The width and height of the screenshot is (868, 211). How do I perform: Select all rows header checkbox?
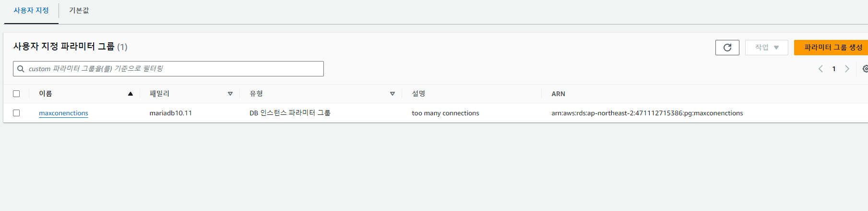pos(16,94)
